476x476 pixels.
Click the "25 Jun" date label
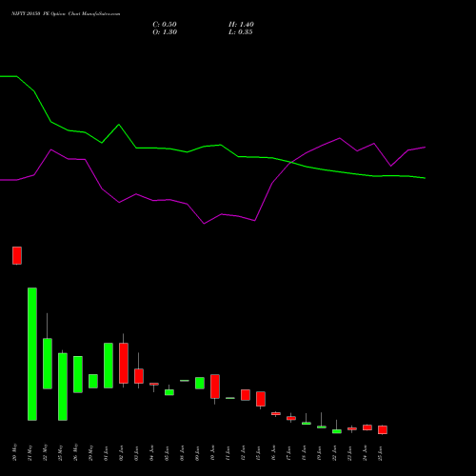tap(380, 453)
